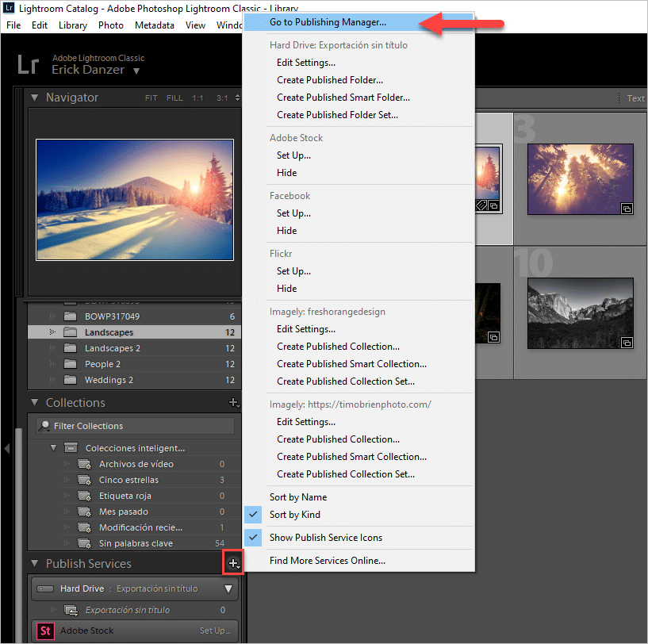Click the Landscapes folder icon
The height and width of the screenshot is (644, 648).
coord(71,332)
